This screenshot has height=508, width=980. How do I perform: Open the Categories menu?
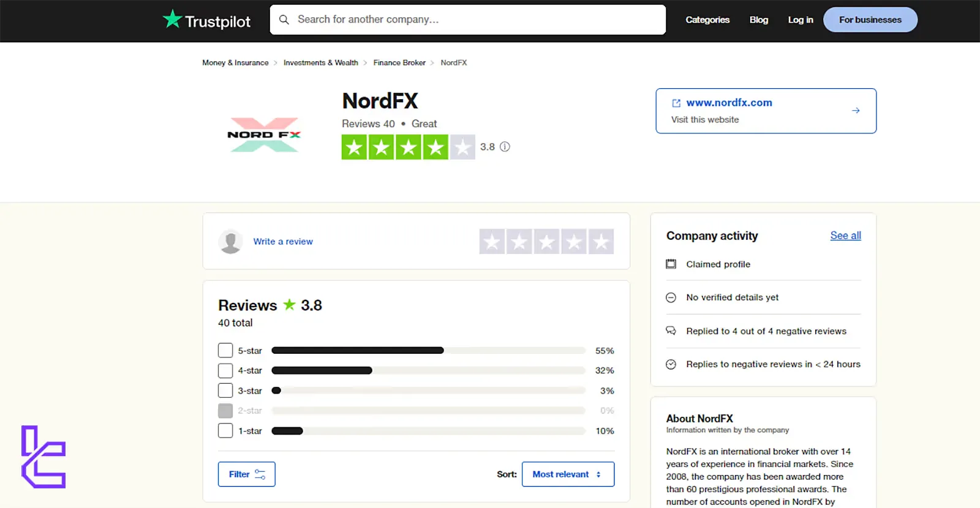point(707,20)
